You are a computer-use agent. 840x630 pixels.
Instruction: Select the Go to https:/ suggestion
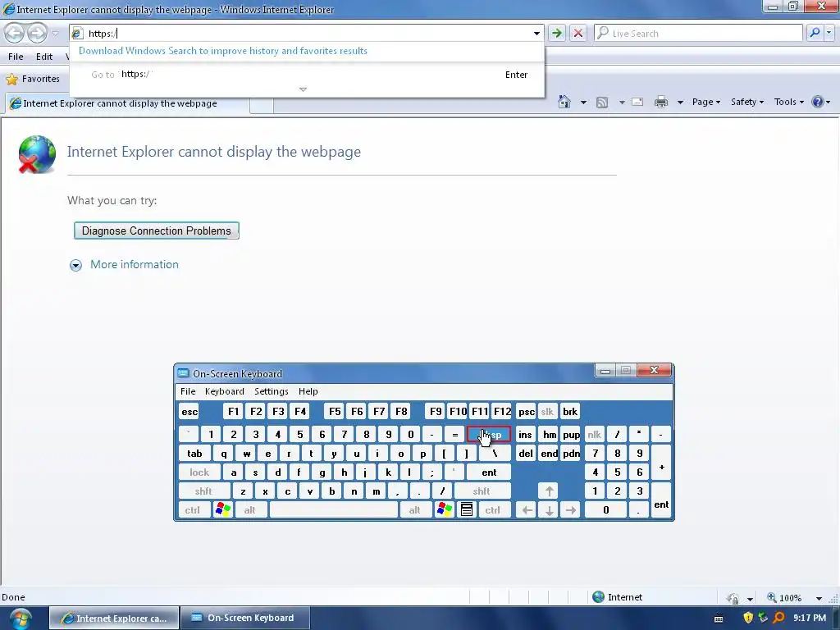307,75
